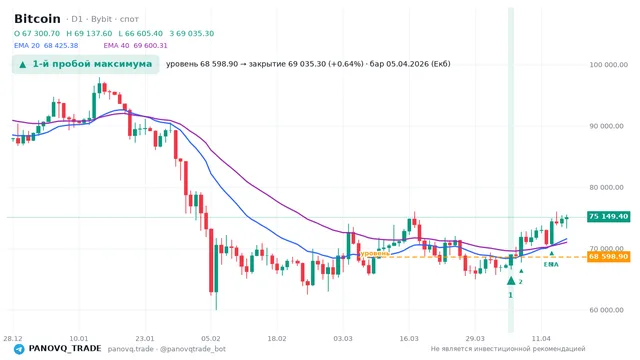Open the panovq.trade link
The width and height of the screenshot is (640, 360).
click(131, 349)
